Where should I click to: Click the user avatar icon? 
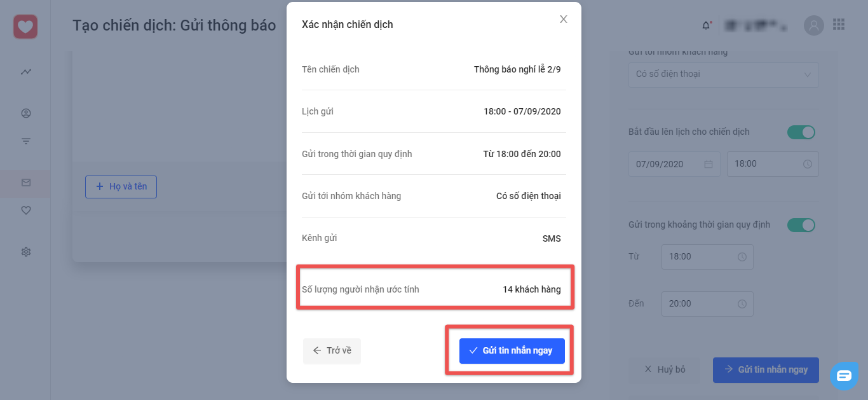(814, 25)
